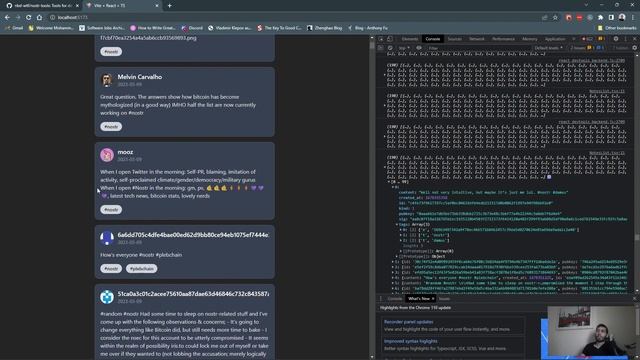
Task: Open the Extensions puzzle icon
Action: (600, 18)
